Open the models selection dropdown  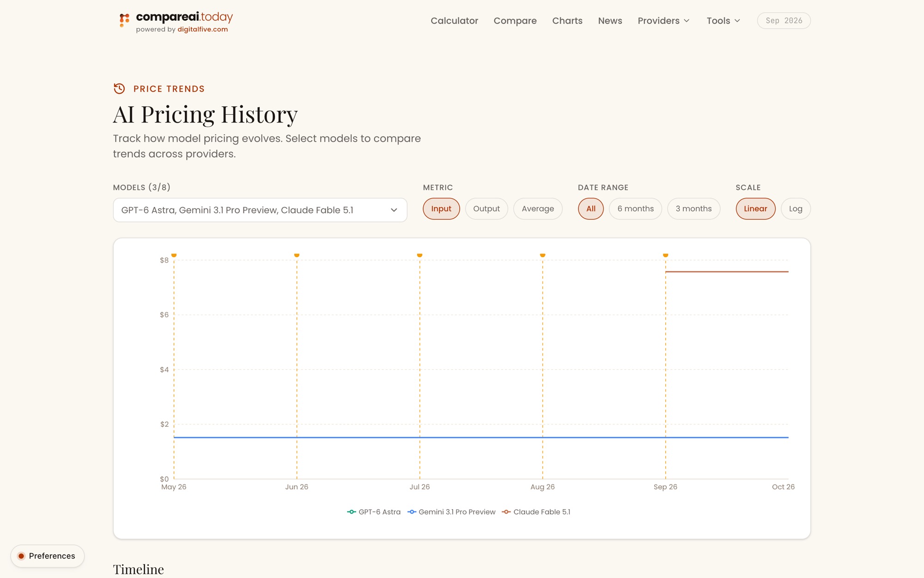[260, 210]
